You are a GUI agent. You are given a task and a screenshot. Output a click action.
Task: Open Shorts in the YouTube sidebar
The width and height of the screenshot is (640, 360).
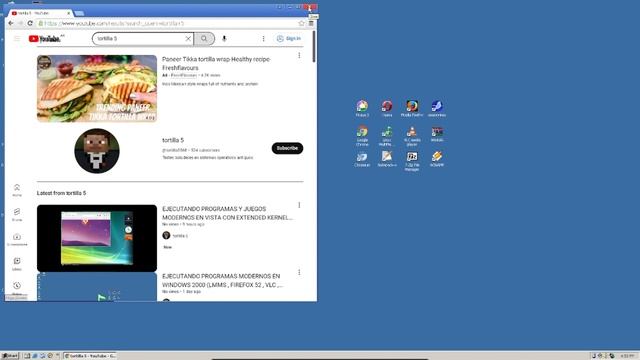[x=17, y=214]
